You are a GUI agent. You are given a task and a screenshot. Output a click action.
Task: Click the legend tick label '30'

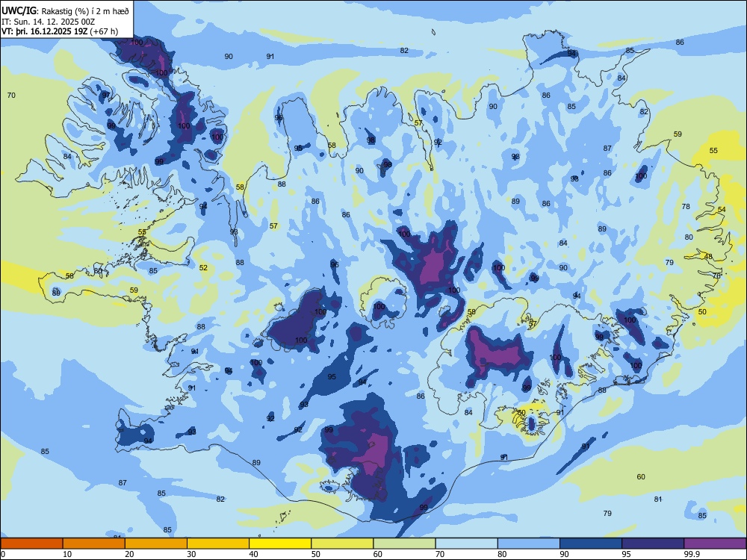point(191,554)
